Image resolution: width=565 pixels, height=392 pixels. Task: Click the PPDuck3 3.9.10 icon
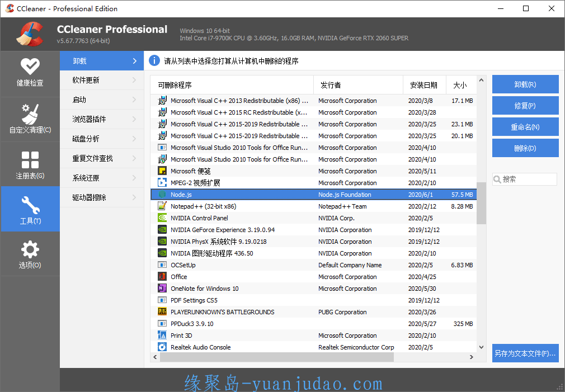pos(162,324)
